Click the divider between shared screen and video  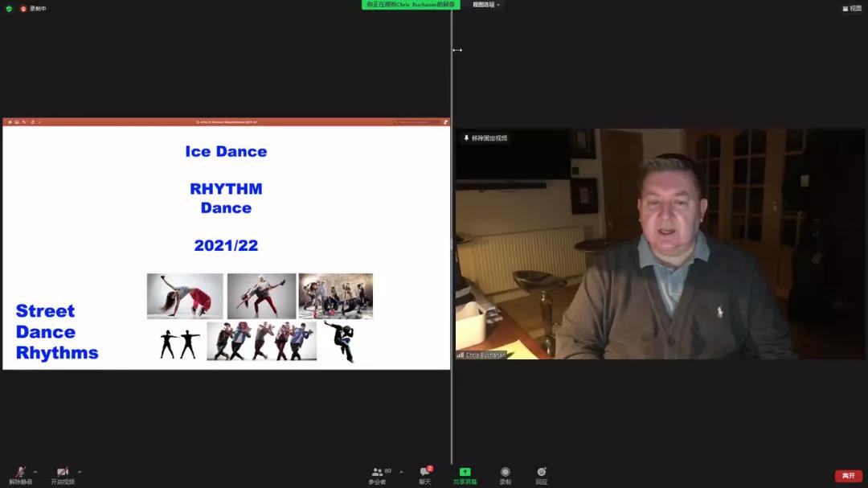click(x=452, y=241)
